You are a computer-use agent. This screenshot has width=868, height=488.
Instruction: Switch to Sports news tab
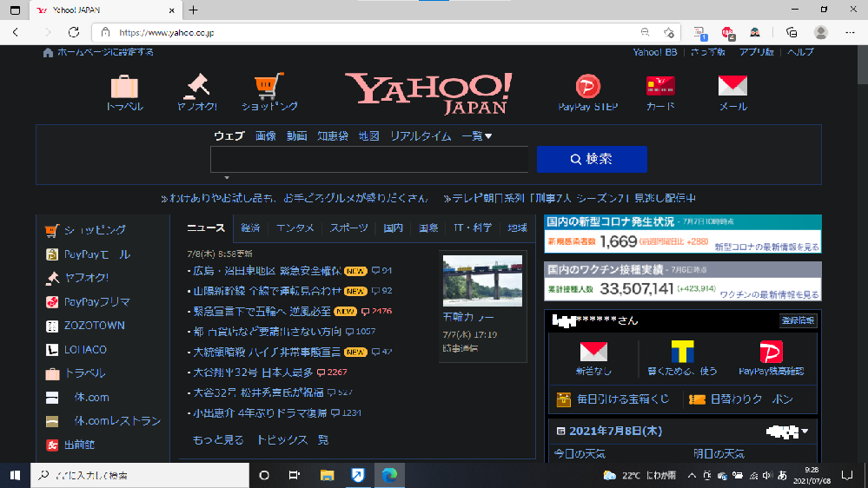[348, 228]
